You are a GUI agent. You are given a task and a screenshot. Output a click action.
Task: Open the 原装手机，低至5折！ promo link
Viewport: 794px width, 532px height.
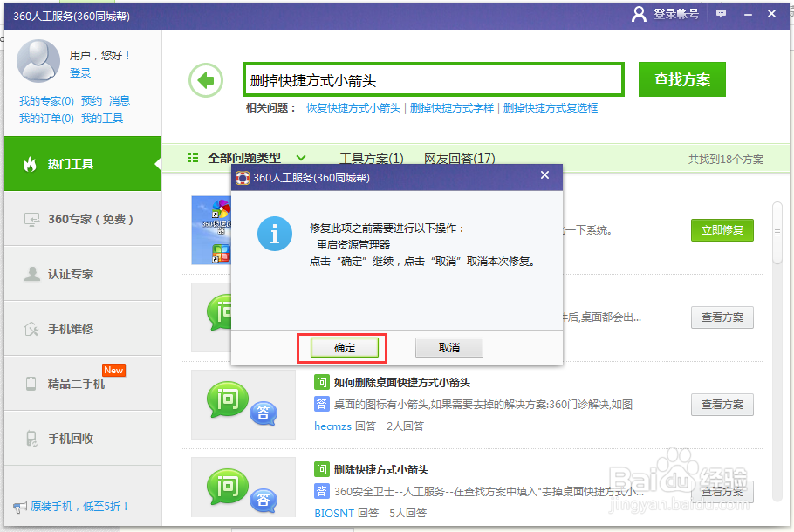[80, 507]
